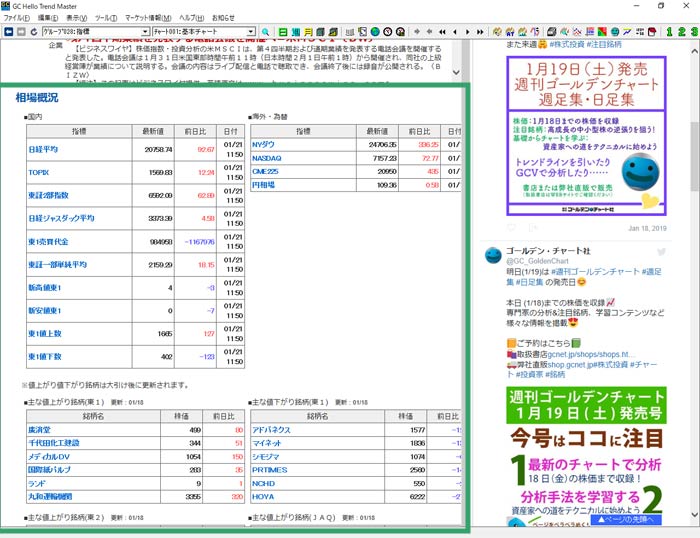Click the stacked windows toolbar icon
Screen dimensions: 700x538
552,32
